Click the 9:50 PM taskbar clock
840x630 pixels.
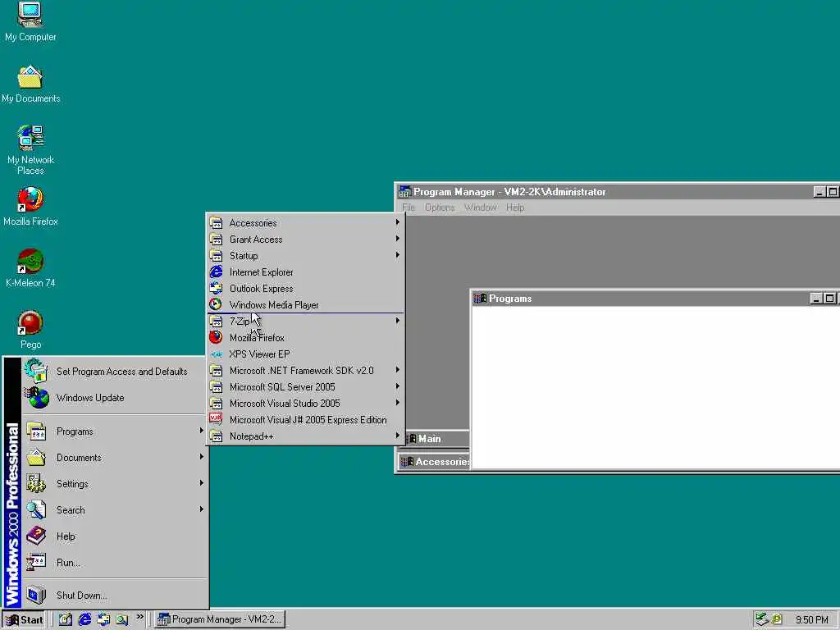[811, 620]
